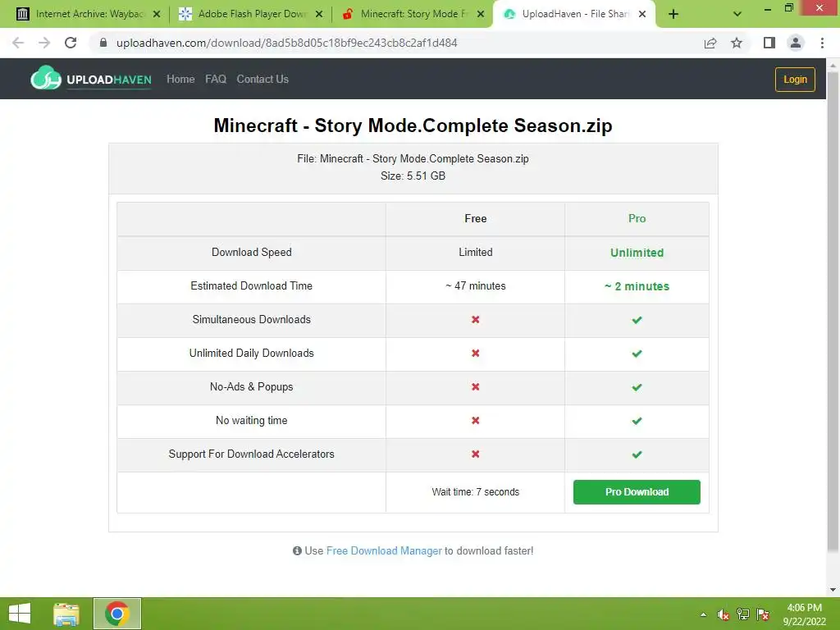
Task: Click the green Pro Download button
Action: point(637,492)
